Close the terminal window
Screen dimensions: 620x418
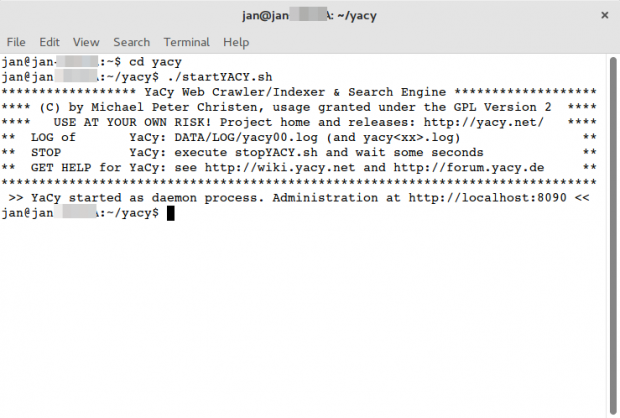click(x=605, y=15)
